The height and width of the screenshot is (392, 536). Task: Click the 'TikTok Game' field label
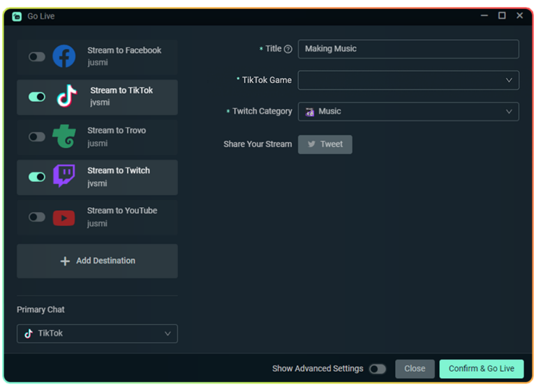(x=267, y=80)
